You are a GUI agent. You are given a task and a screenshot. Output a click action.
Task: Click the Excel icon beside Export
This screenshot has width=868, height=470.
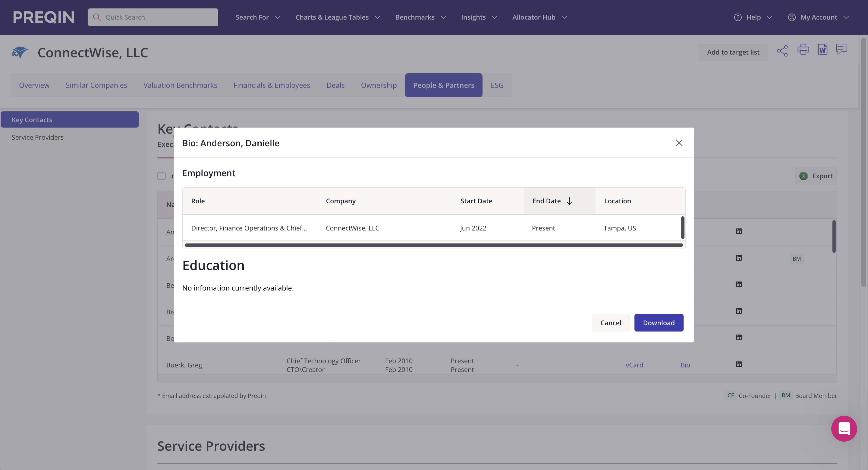point(804,176)
